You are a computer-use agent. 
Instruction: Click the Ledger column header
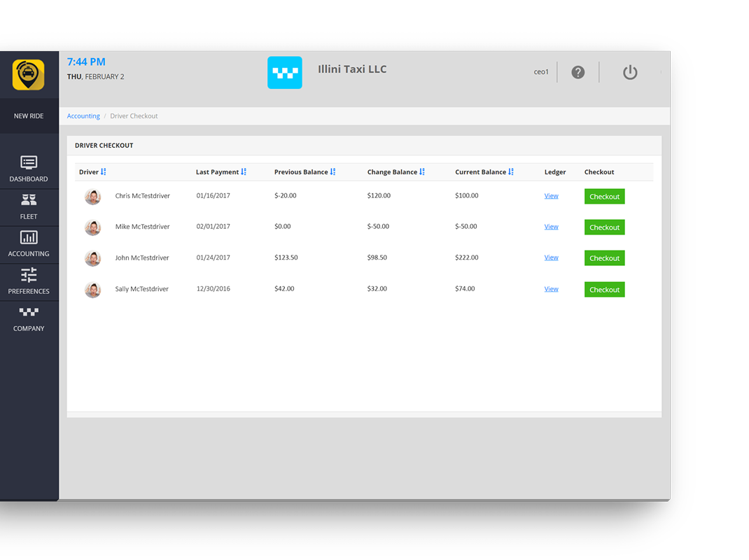tap(555, 172)
